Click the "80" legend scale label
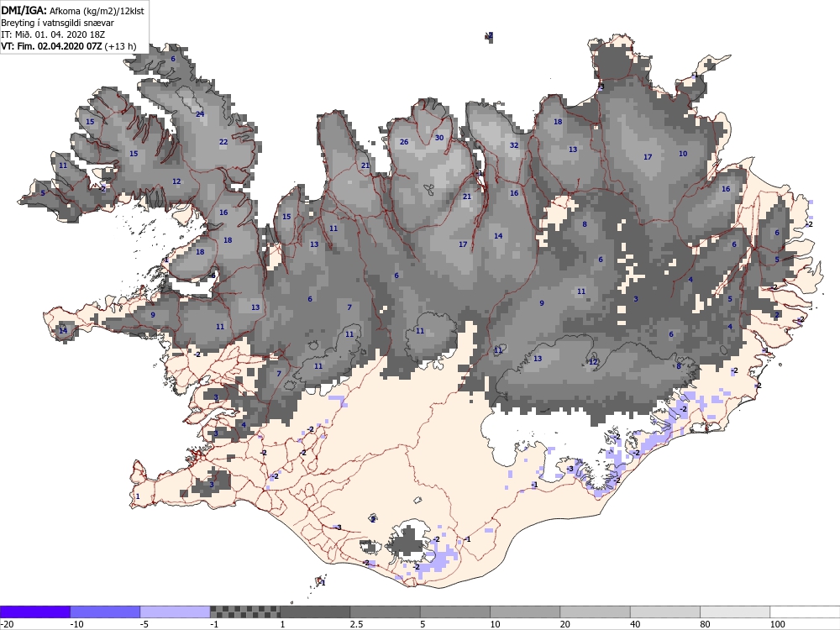The image size is (840, 630). [x=706, y=624]
